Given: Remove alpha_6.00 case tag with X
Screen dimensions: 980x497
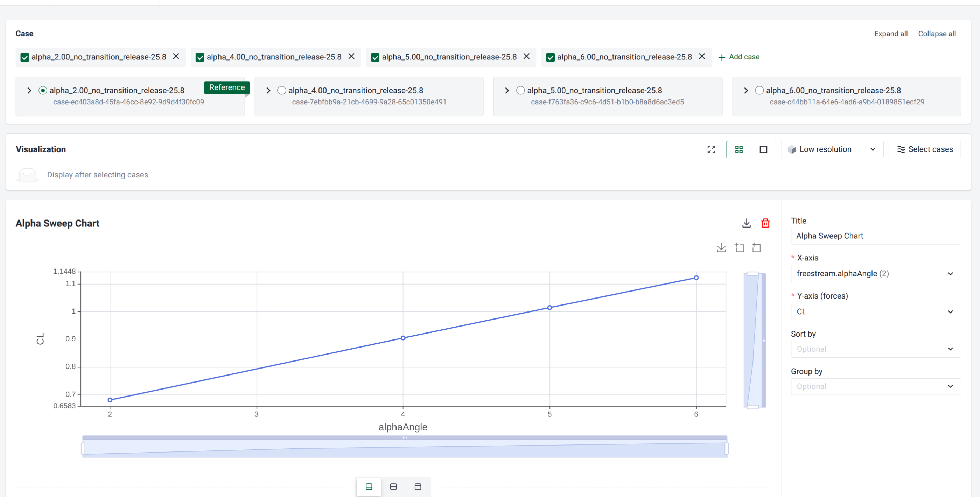Looking at the screenshot, I should (702, 56).
